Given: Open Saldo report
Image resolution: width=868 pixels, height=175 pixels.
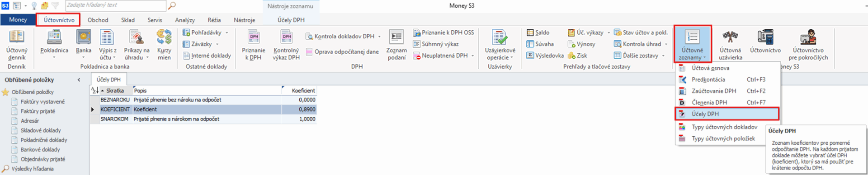Looking at the screenshot, I should click(x=538, y=32).
